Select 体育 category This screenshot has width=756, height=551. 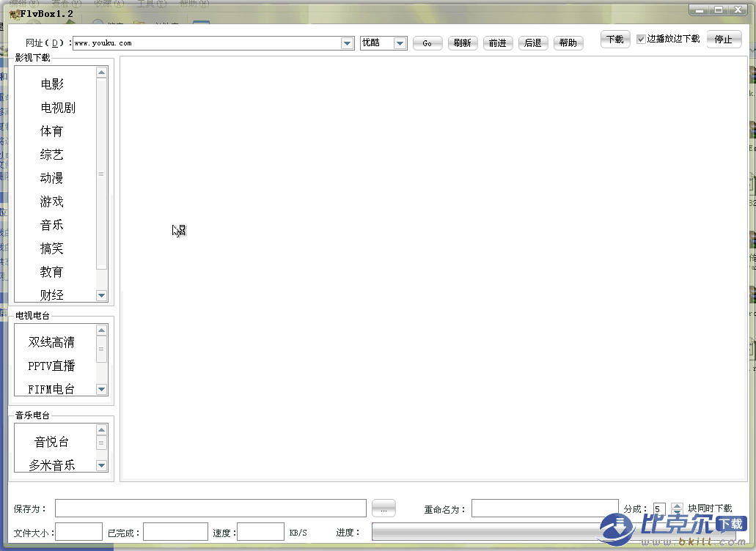[51, 131]
